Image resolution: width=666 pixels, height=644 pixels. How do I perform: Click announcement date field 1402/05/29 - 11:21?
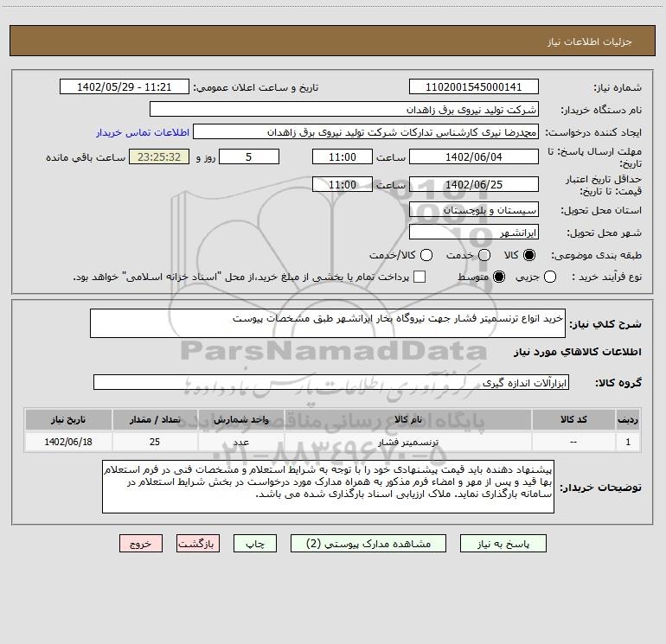click(124, 87)
